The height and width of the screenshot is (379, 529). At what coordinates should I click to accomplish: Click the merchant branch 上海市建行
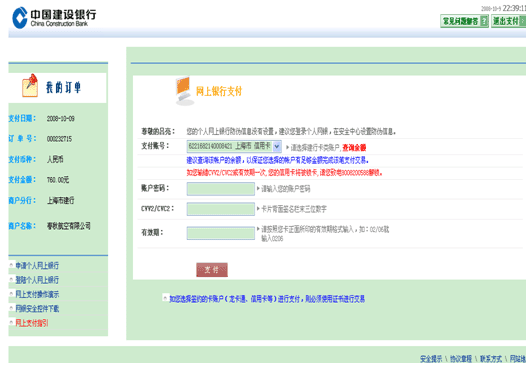[x=61, y=200]
